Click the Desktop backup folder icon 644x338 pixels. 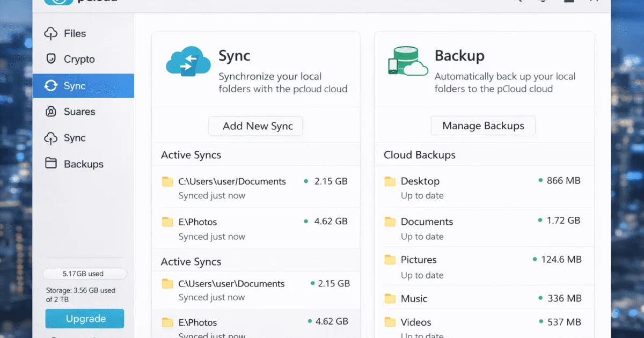tap(390, 181)
